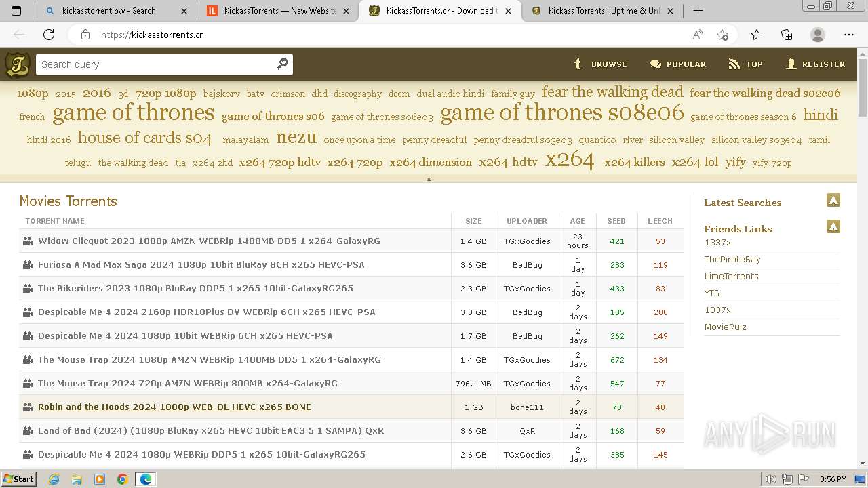Click the address bar URL
The width and height of the screenshot is (868, 488).
152,35
